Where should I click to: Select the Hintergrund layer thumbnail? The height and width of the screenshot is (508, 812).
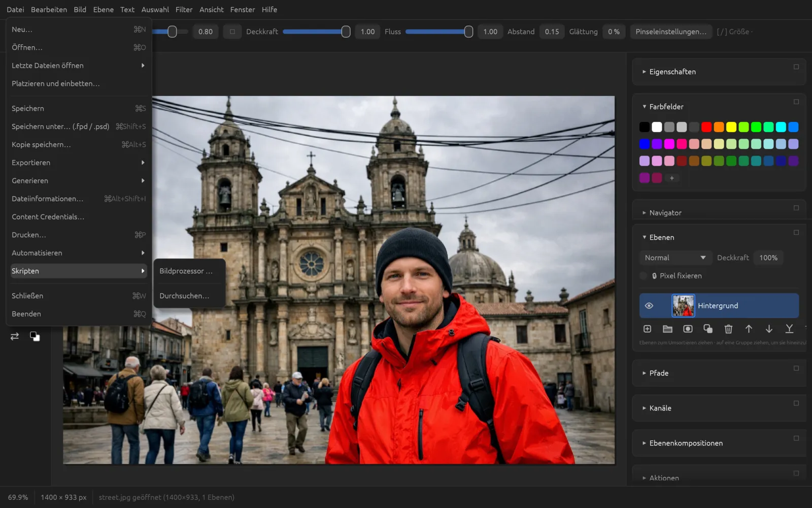pyautogui.click(x=683, y=306)
